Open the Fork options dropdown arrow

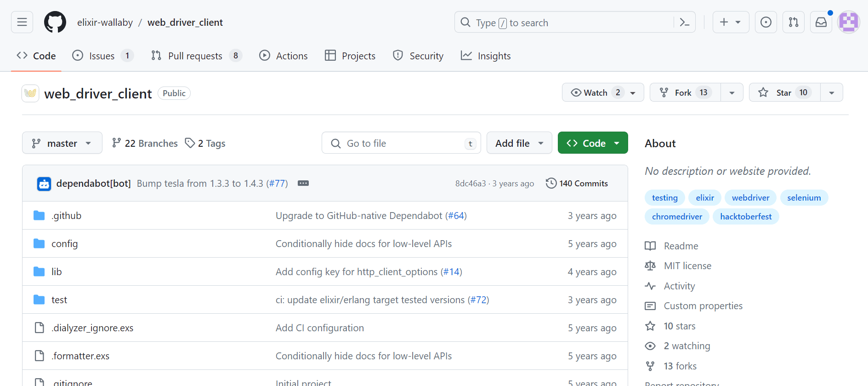(x=732, y=92)
